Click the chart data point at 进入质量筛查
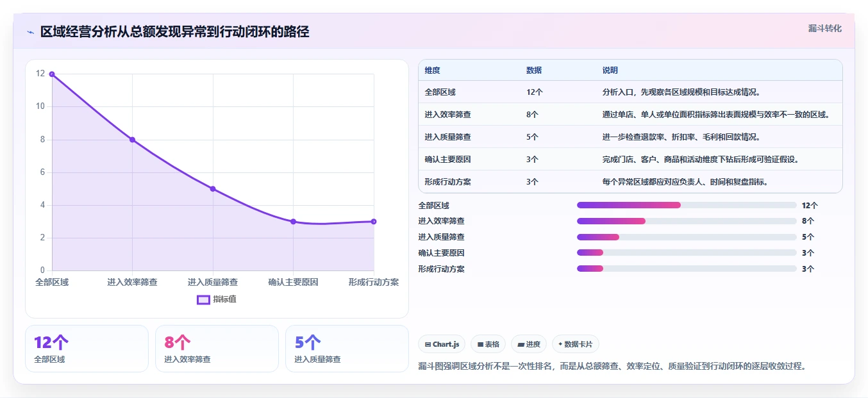 point(213,189)
